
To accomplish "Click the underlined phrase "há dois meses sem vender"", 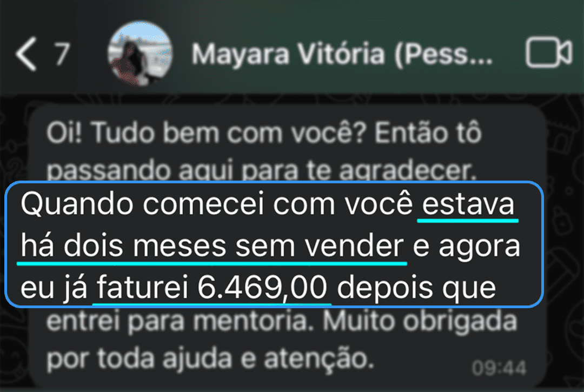I will click(212, 246).
